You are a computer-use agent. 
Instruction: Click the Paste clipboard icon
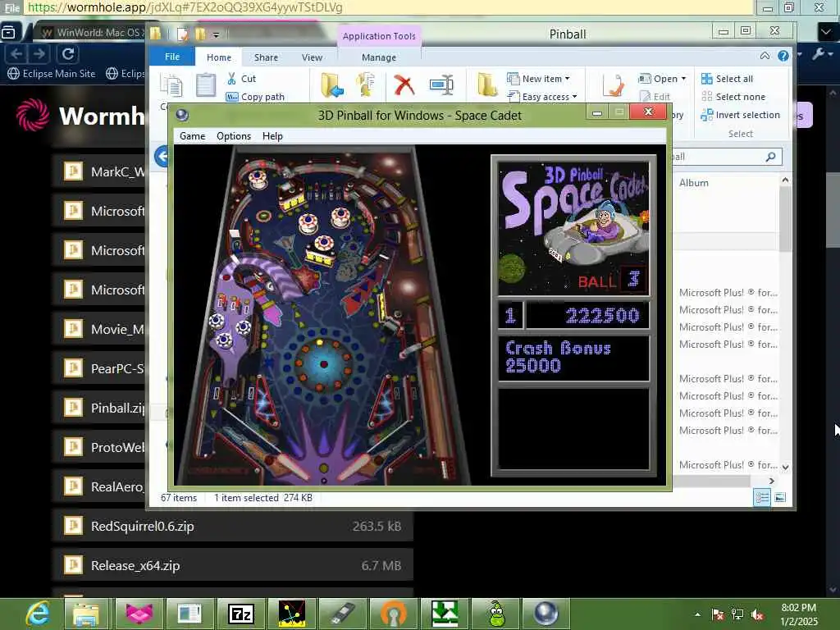206,84
